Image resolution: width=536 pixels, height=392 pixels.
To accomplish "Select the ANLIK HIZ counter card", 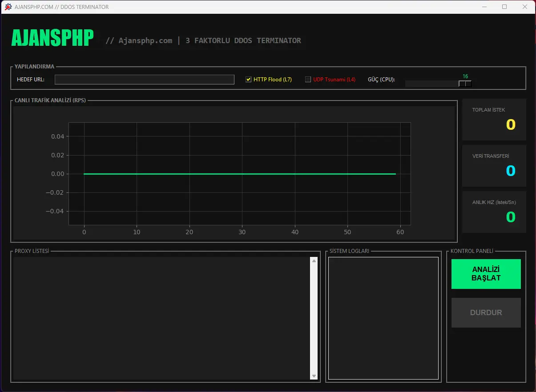I will (x=494, y=212).
